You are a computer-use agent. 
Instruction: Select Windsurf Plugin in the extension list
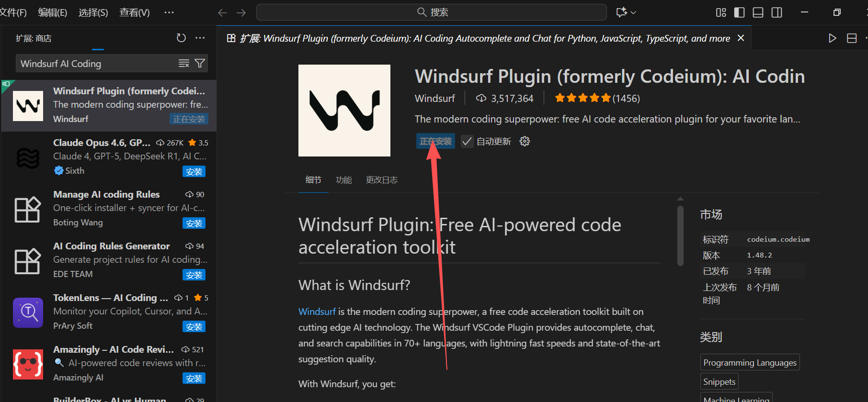point(109,105)
